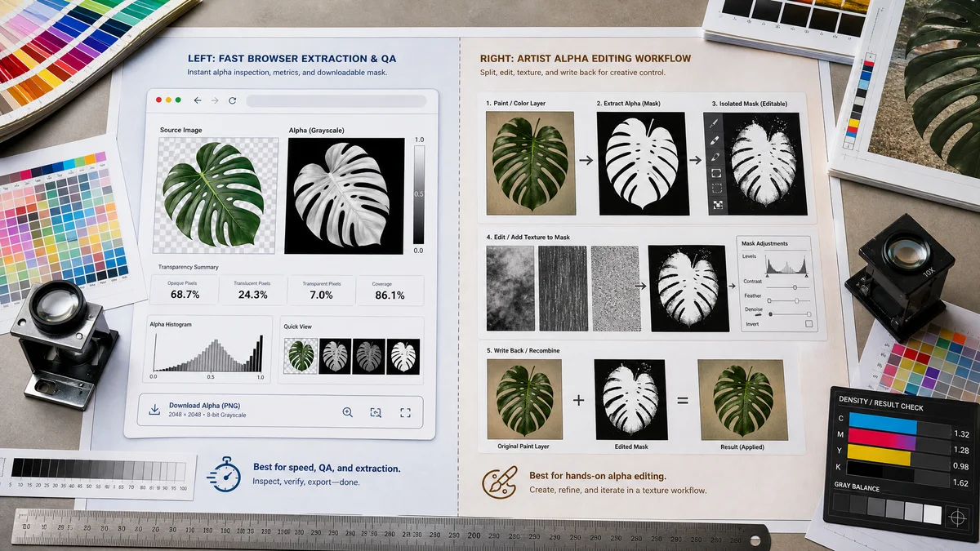Click the download arrow icon
980x551 pixels.
pos(154,410)
